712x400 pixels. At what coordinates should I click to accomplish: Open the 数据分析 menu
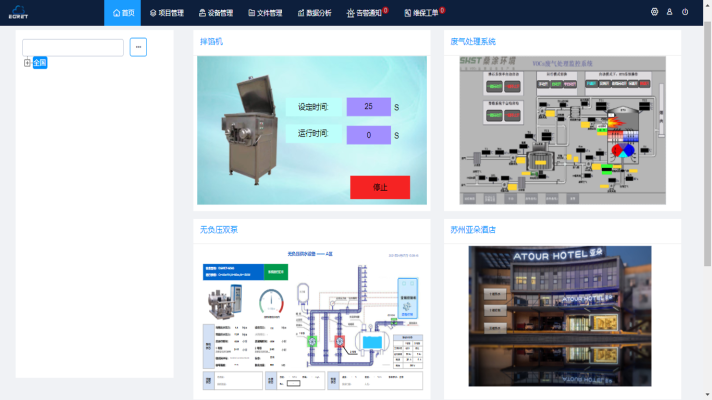pos(313,13)
